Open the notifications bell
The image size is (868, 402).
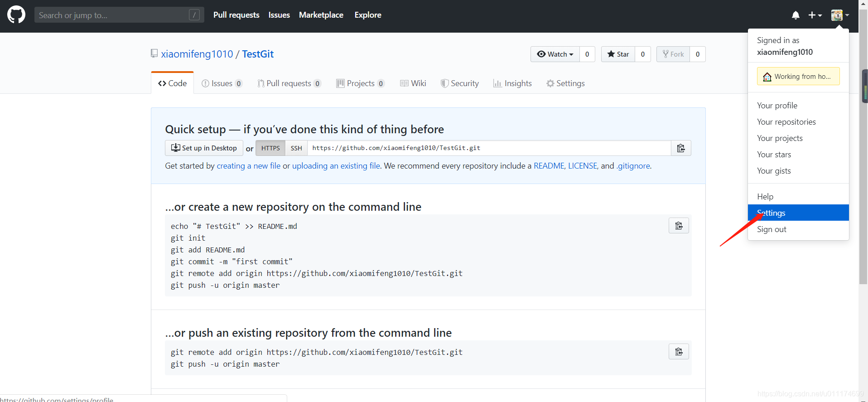click(796, 15)
